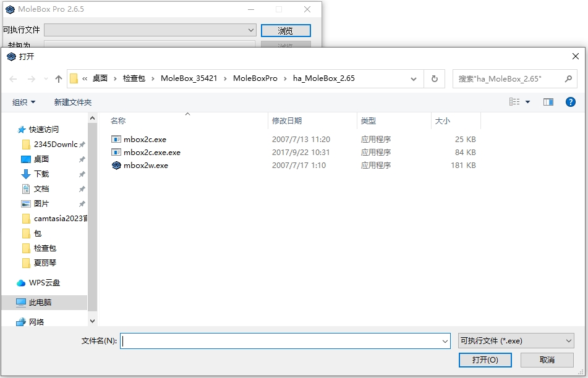Open the help question mark icon
The width and height of the screenshot is (588, 378).
[x=570, y=102]
